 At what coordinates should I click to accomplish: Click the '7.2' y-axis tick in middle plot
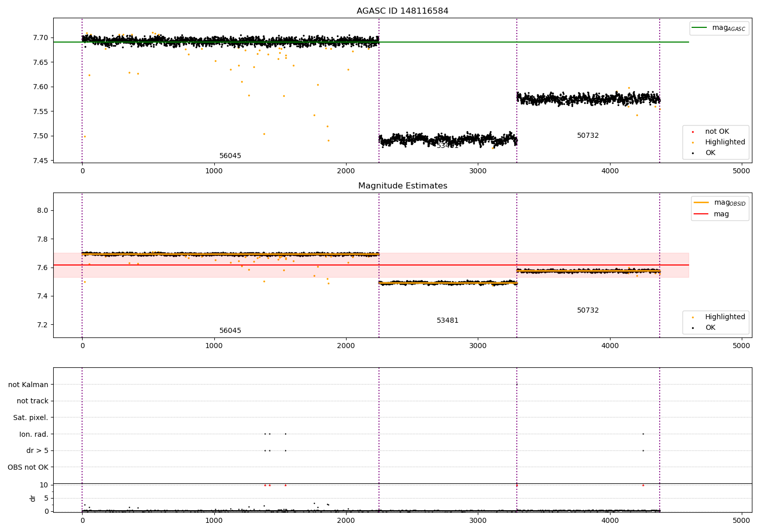(44, 325)
